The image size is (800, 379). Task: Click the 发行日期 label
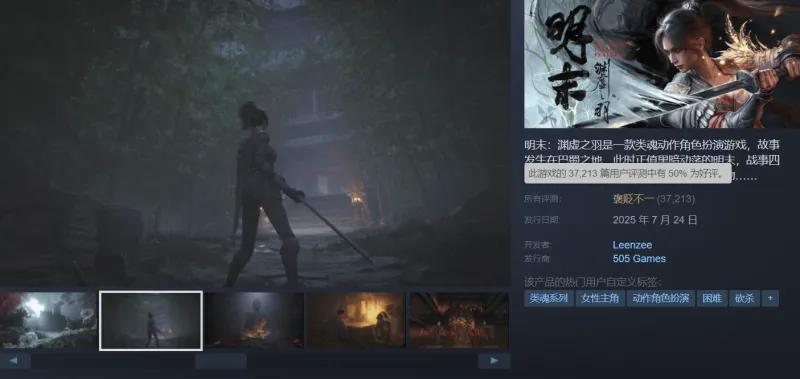click(x=542, y=220)
